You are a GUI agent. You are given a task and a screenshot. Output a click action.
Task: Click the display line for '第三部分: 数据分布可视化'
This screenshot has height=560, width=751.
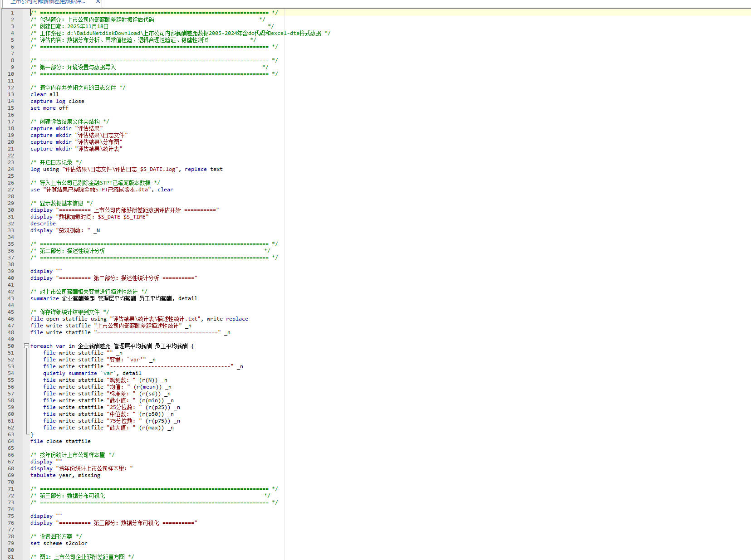click(x=114, y=523)
